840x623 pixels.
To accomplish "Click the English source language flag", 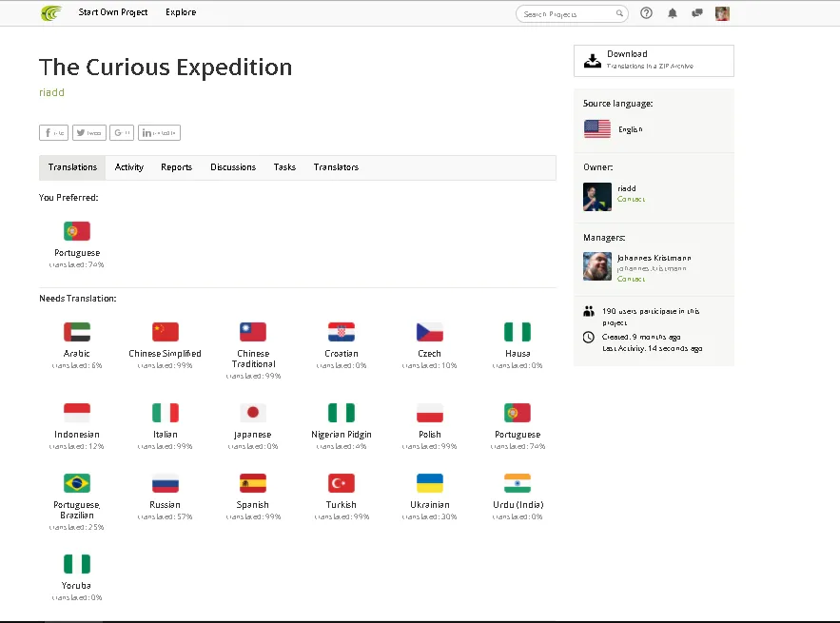I will (597, 129).
